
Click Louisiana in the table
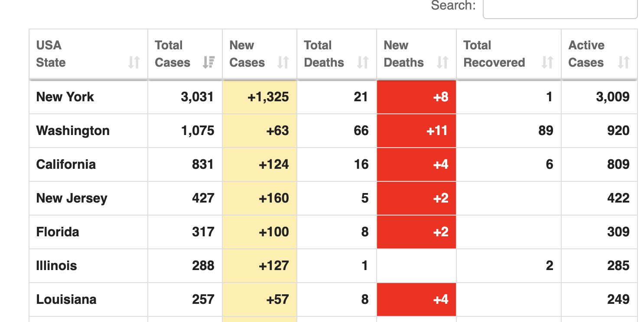(66, 299)
